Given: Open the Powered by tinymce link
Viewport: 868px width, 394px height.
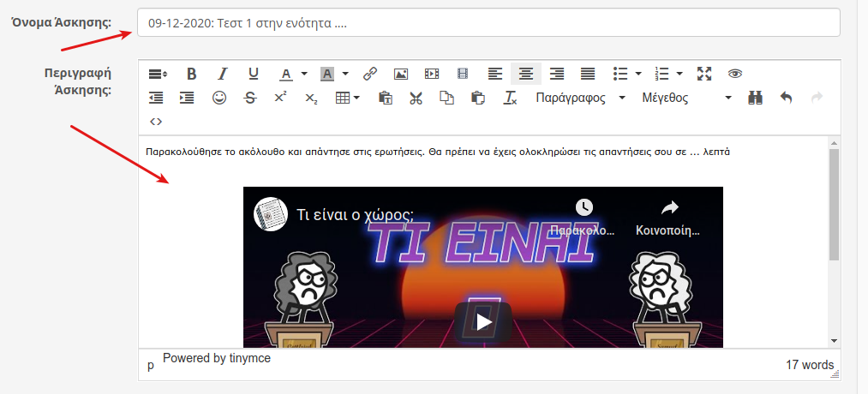Looking at the screenshot, I should (217, 359).
